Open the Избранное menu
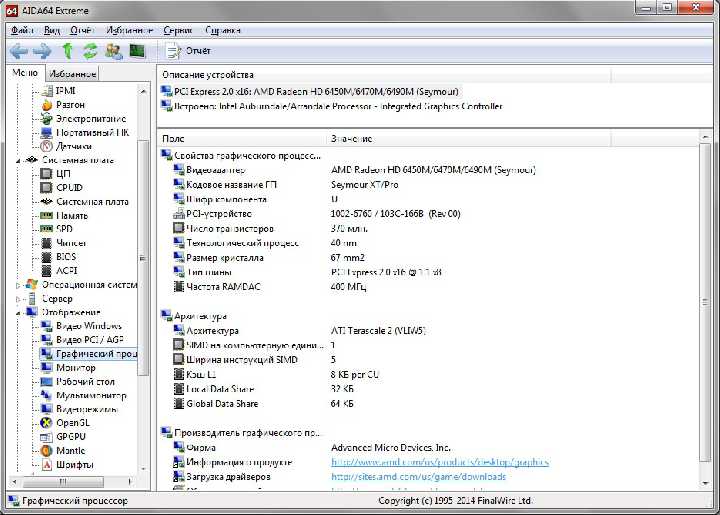This screenshot has height=515, width=720. click(x=129, y=30)
